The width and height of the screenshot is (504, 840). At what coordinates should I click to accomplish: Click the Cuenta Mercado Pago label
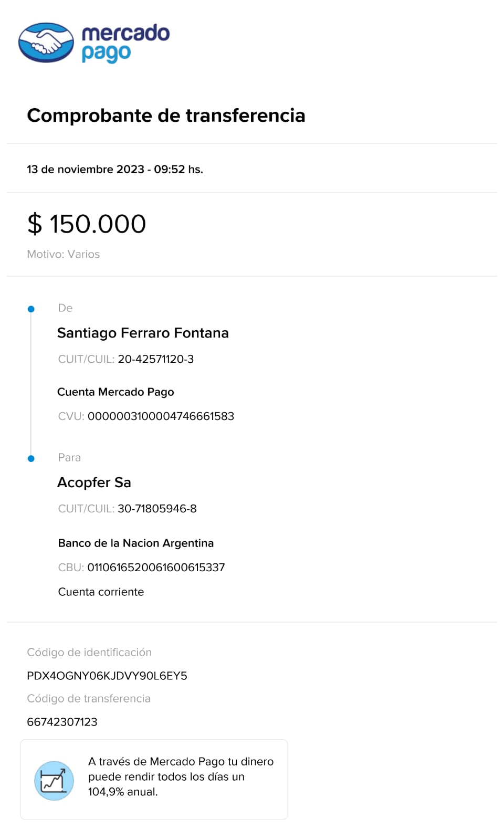click(115, 392)
